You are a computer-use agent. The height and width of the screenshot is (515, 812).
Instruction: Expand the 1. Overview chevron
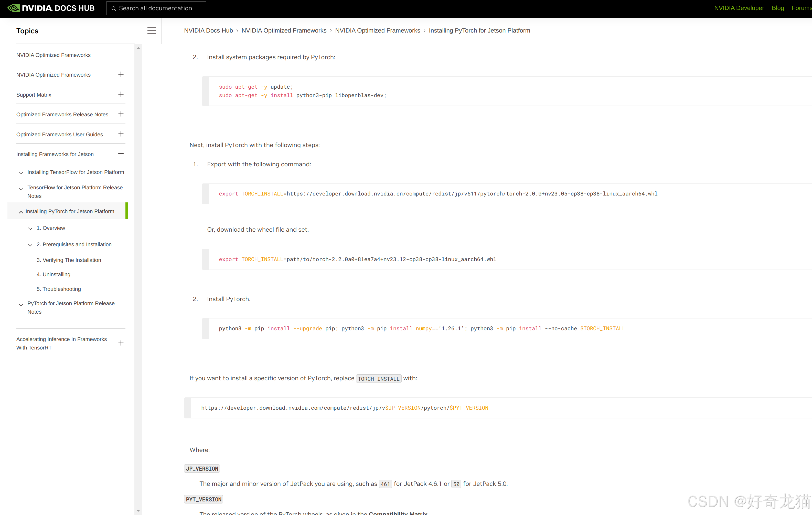point(30,229)
